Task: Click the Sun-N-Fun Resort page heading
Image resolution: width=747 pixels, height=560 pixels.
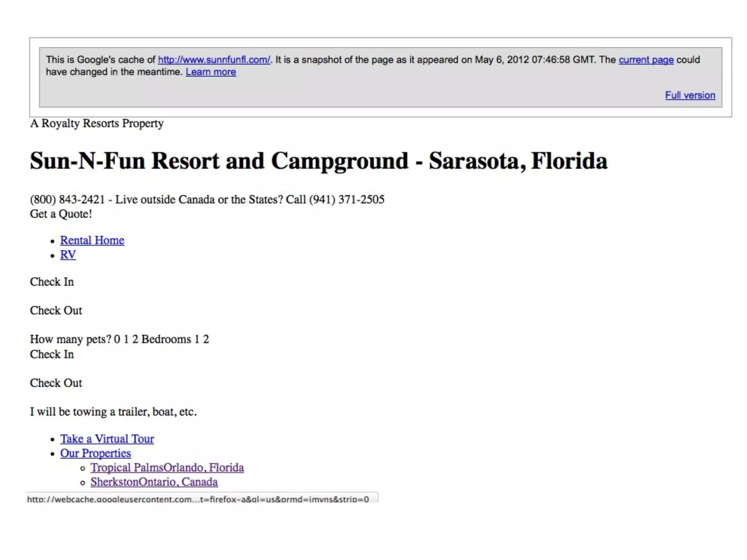Action: [x=318, y=161]
